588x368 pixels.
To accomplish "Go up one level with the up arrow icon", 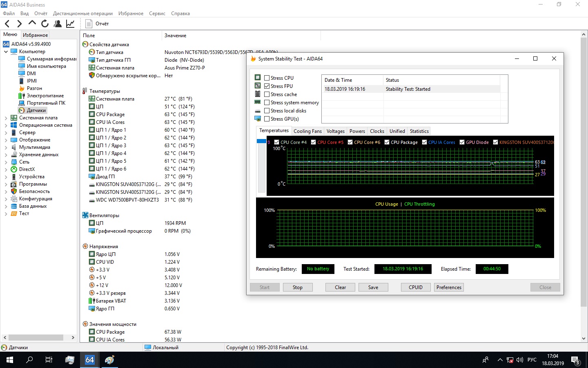I will (x=32, y=23).
